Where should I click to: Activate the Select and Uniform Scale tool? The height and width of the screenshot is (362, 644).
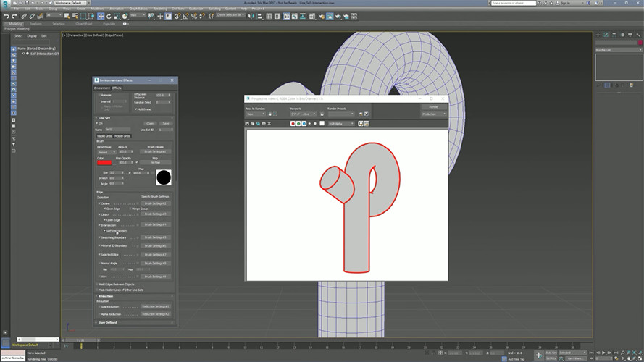pyautogui.click(x=117, y=17)
